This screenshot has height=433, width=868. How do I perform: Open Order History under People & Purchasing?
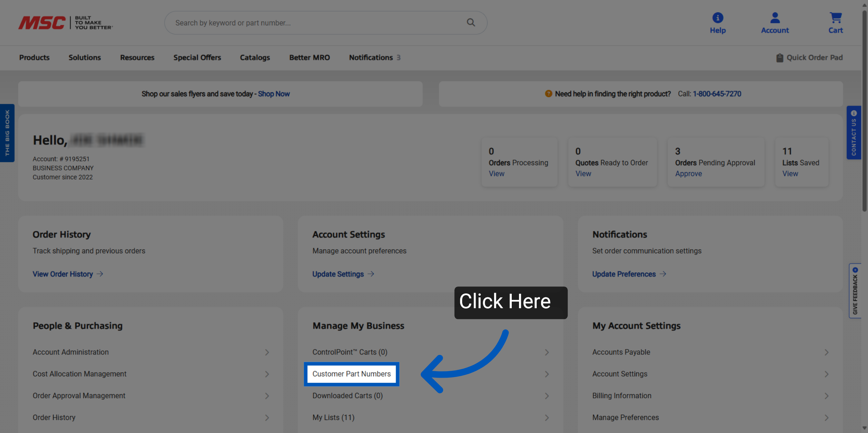54,417
